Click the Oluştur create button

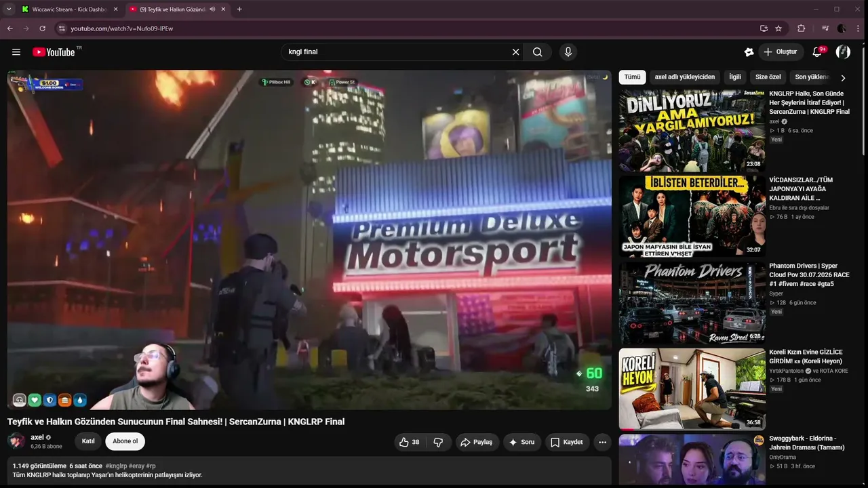(781, 52)
